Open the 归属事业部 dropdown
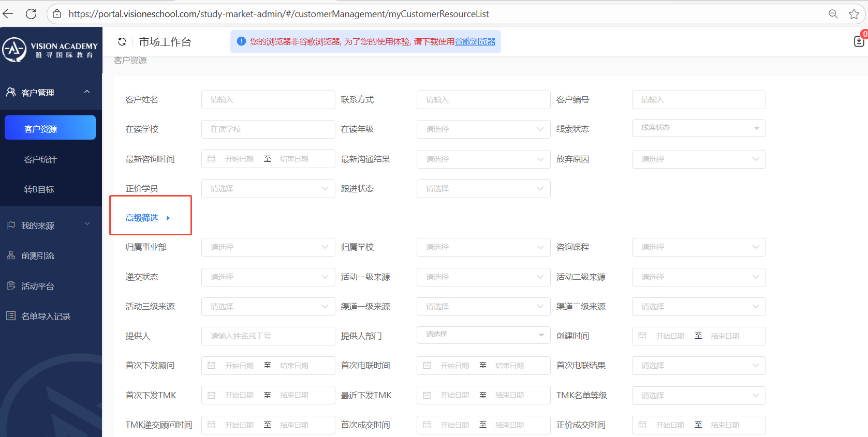 pos(268,247)
